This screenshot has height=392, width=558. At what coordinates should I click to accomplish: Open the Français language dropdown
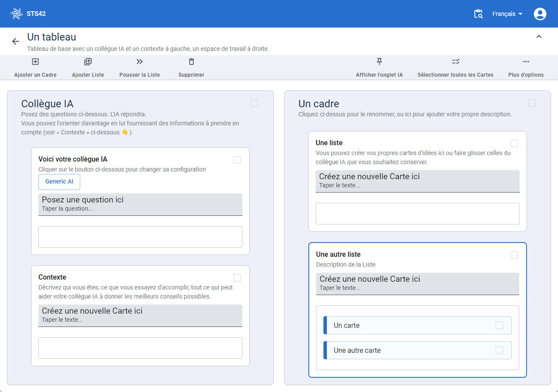click(x=507, y=14)
